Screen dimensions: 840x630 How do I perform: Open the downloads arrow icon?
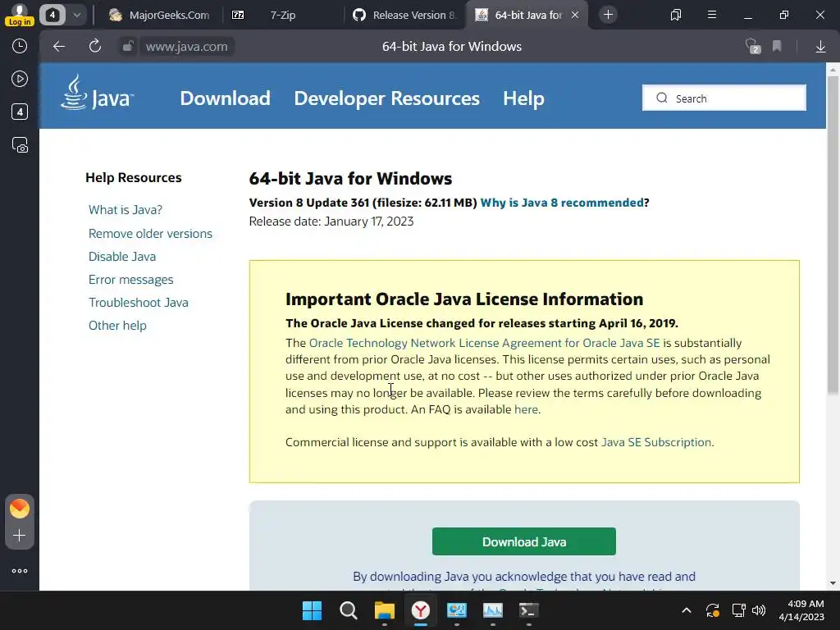pos(820,47)
